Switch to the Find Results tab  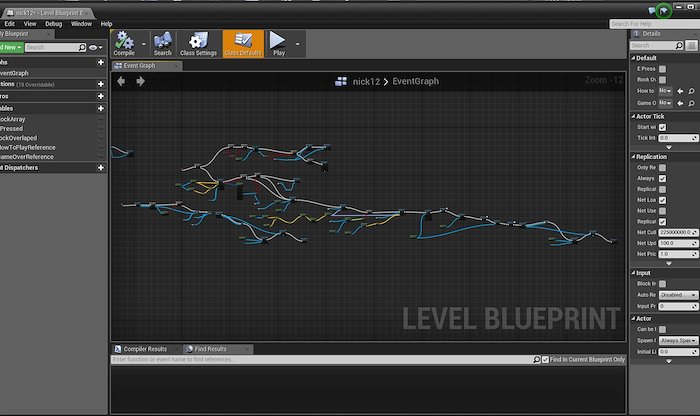pyautogui.click(x=210, y=349)
